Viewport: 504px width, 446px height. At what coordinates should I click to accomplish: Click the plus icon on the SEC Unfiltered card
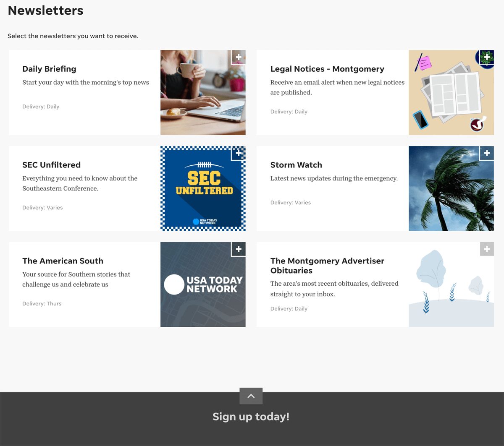239,153
